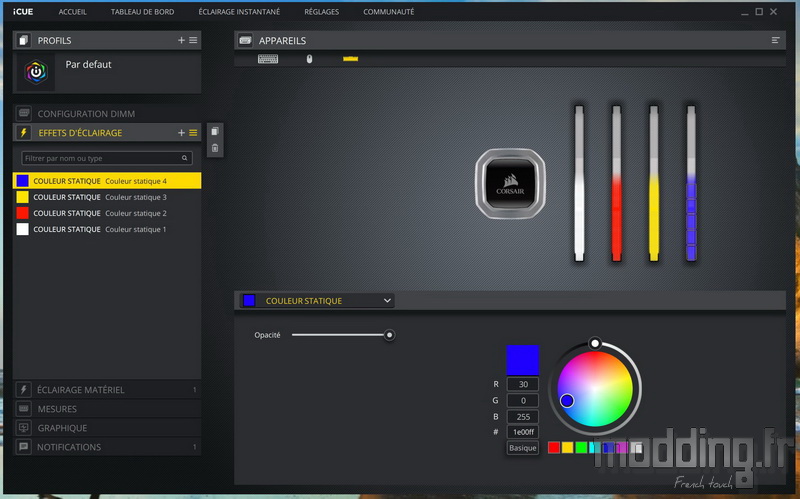The width and height of the screenshot is (800, 499).
Task: Click the Appareils header device icon
Action: pos(245,40)
